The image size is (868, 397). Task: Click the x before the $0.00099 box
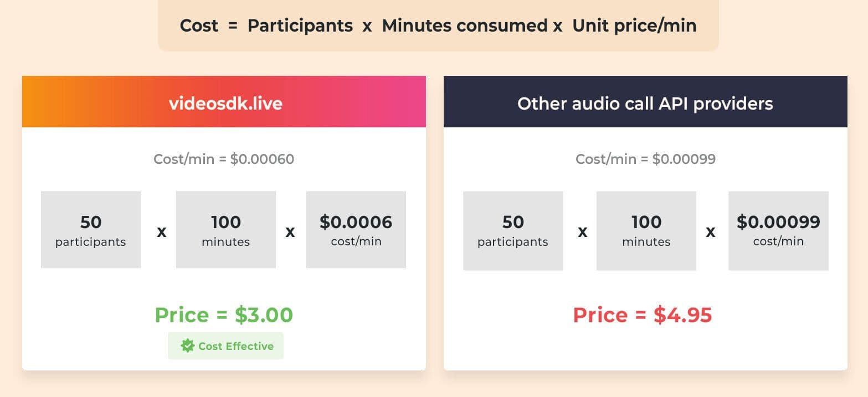[710, 231]
